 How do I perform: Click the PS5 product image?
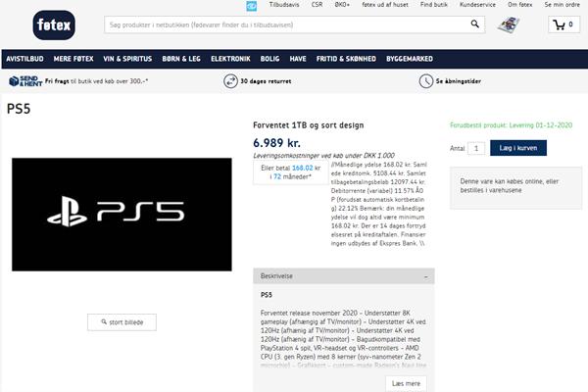point(122,215)
